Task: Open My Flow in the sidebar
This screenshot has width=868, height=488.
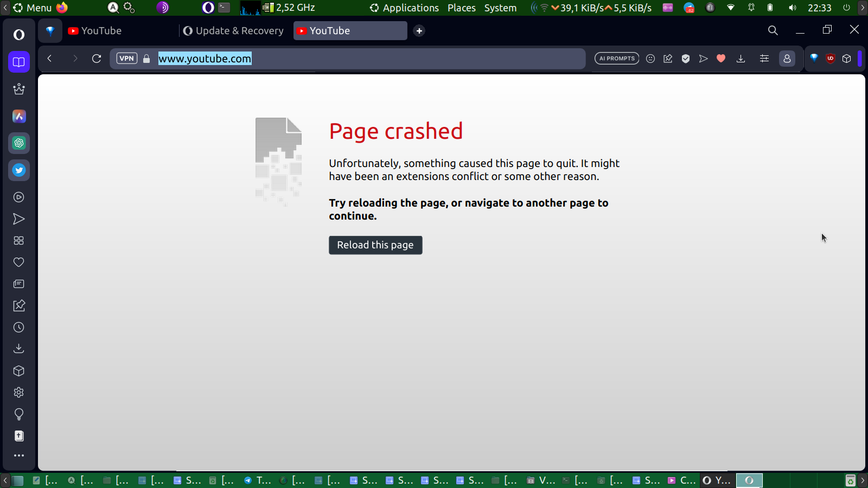Action: tap(19, 219)
